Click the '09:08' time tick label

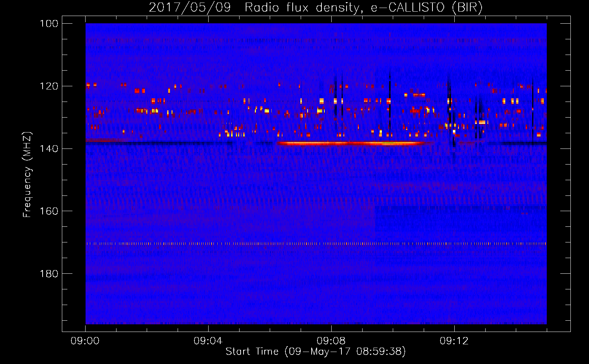pyautogui.click(x=331, y=341)
